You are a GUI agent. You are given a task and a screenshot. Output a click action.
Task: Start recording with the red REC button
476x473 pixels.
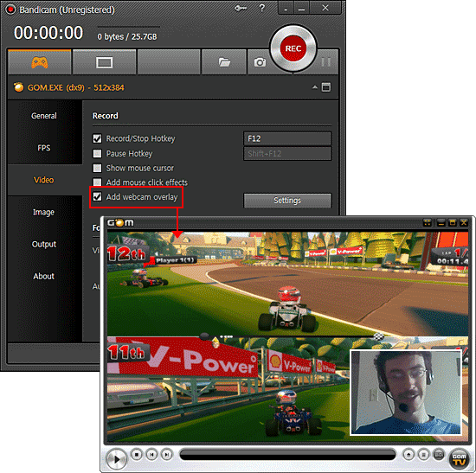293,48
